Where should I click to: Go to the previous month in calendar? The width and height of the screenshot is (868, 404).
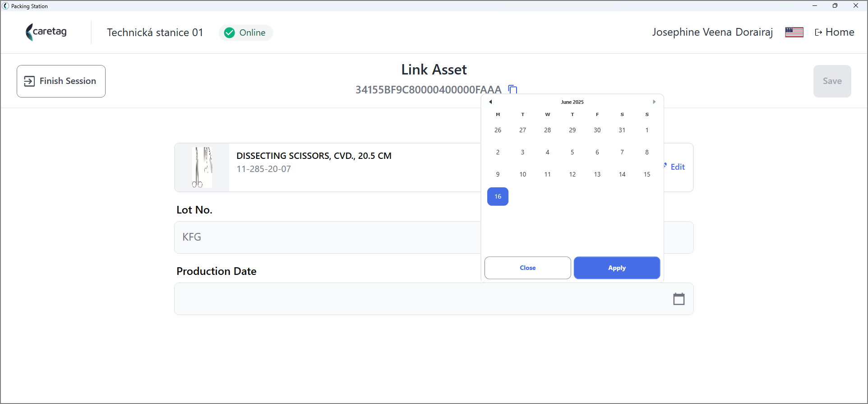pyautogui.click(x=490, y=102)
